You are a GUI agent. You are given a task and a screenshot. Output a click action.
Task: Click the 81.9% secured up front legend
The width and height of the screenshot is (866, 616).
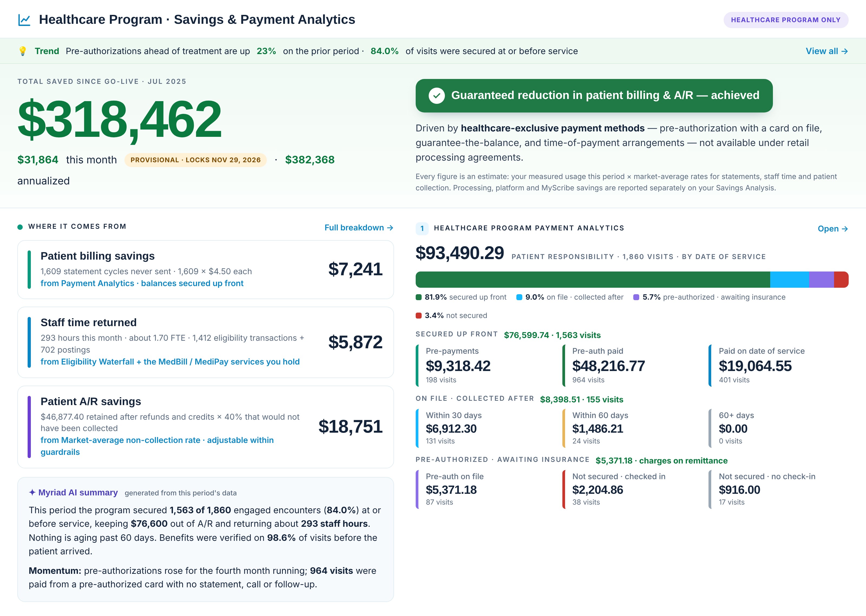tap(461, 297)
